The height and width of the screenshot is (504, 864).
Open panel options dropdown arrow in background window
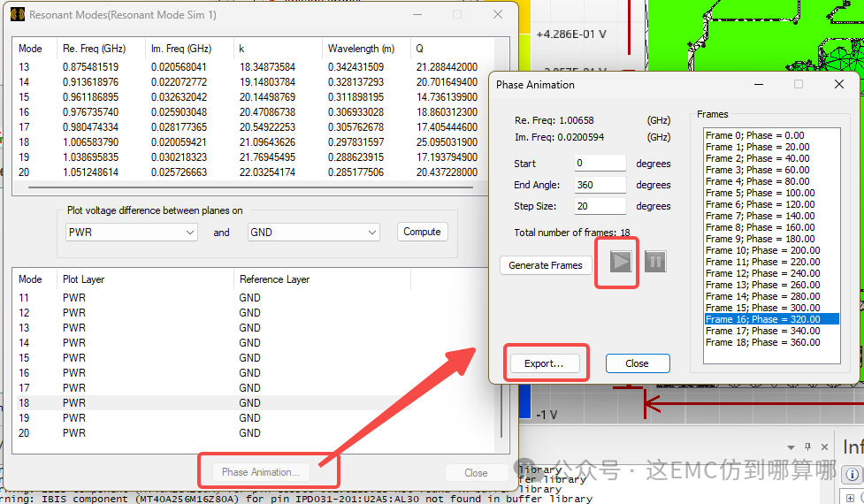click(791, 447)
